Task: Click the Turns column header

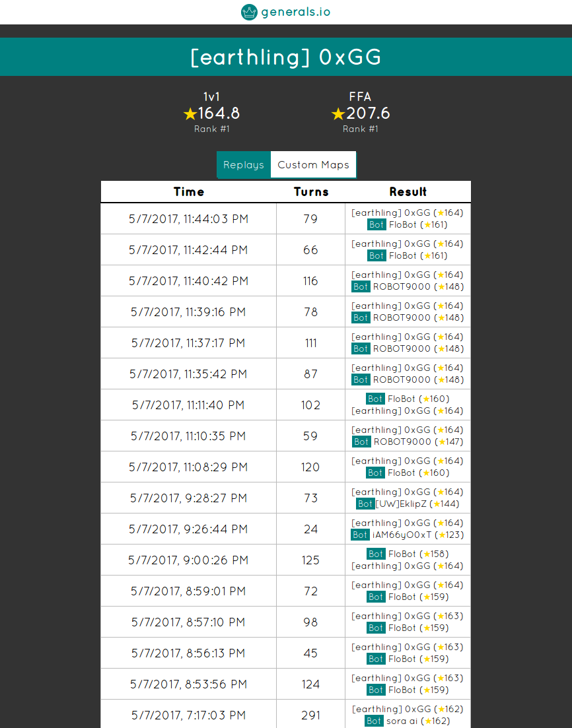Action: pos(311,192)
